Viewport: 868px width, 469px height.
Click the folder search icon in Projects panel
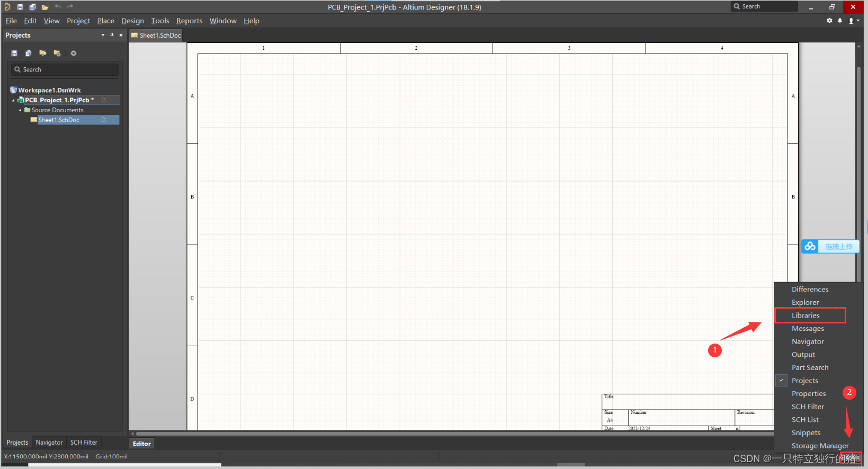tap(43, 53)
